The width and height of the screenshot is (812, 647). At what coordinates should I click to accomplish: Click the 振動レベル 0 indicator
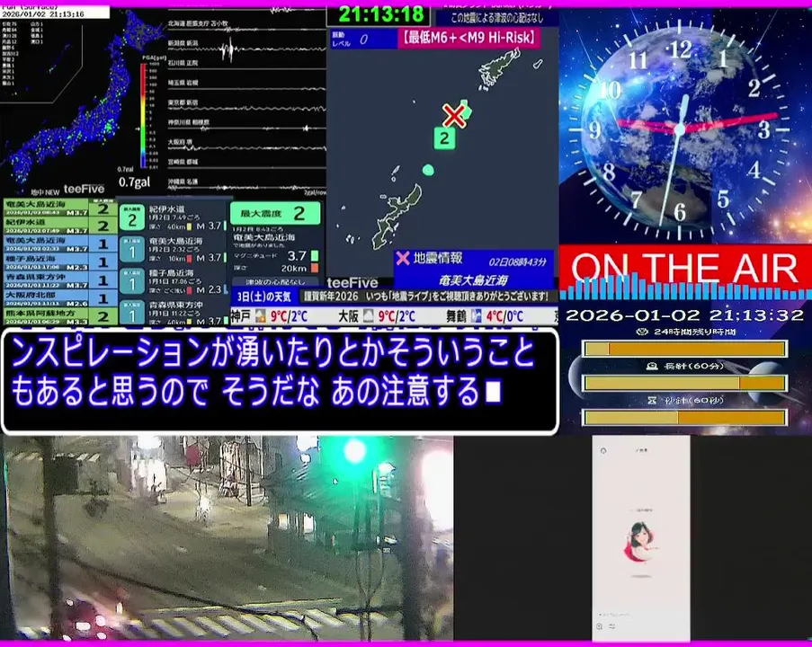pos(363,39)
